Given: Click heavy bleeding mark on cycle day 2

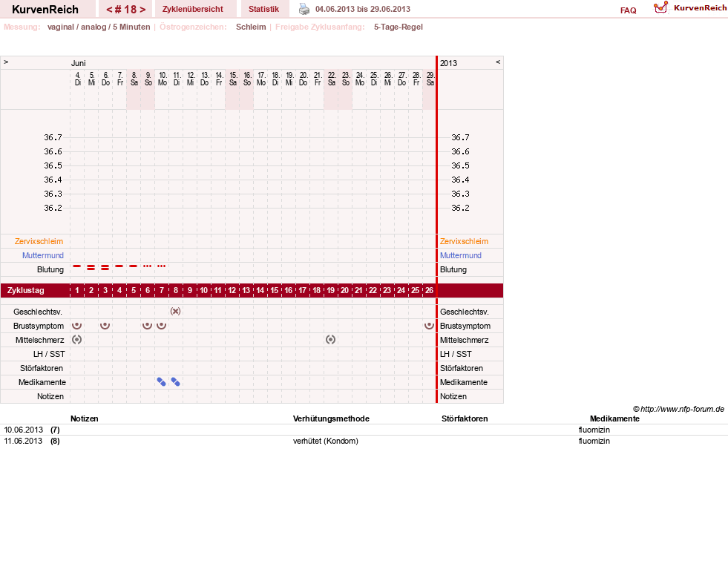Looking at the screenshot, I should click(91, 267).
